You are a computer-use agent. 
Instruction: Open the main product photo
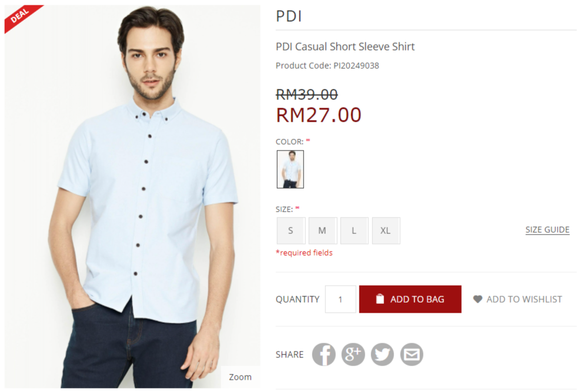tap(132, 196)
